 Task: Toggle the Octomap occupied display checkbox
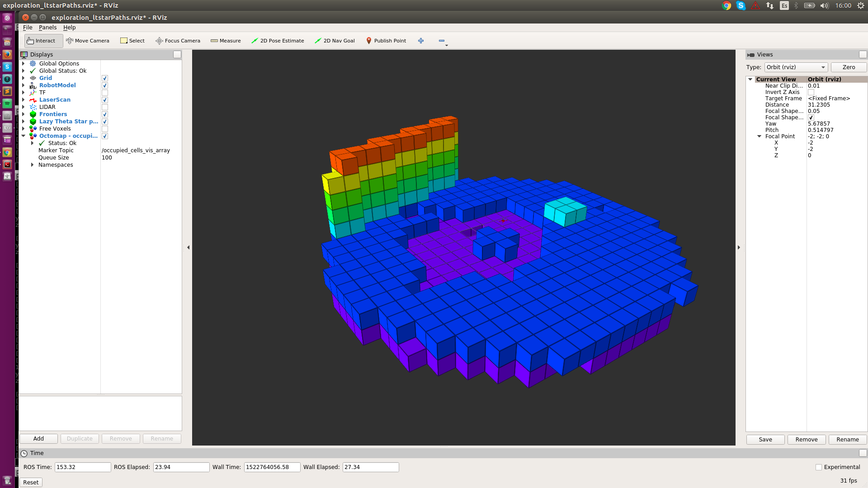click(x=105, y=136)
